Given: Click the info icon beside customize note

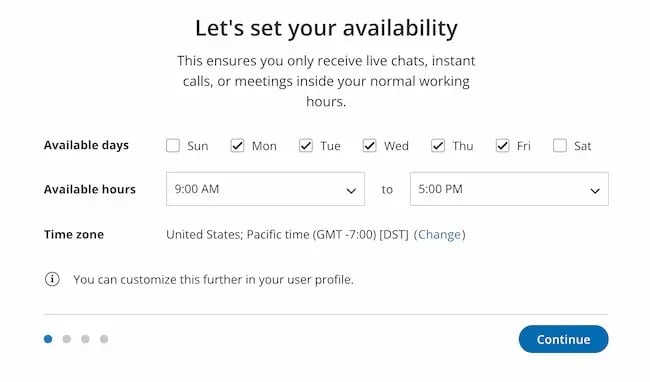Looking at the screenshot, I should point(52,279).
